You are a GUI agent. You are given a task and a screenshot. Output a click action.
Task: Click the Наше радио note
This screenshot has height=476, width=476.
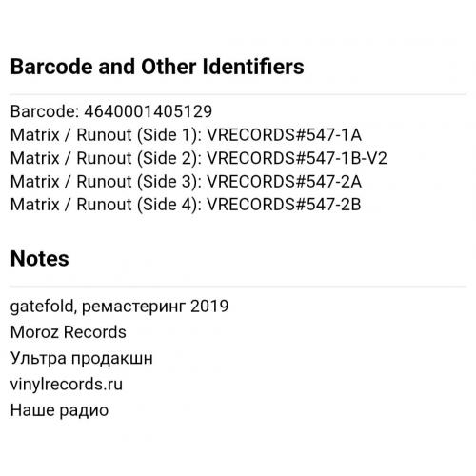tap(59, 410)
